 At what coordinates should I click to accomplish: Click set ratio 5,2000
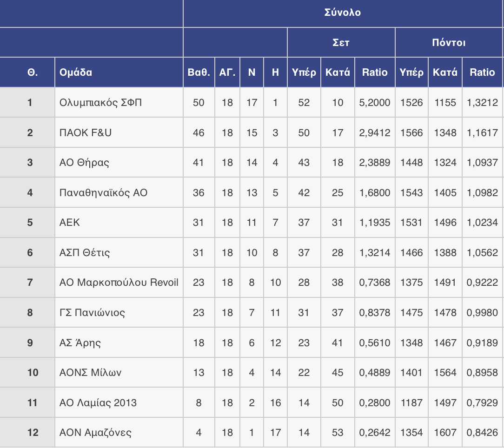pos(375,103)
